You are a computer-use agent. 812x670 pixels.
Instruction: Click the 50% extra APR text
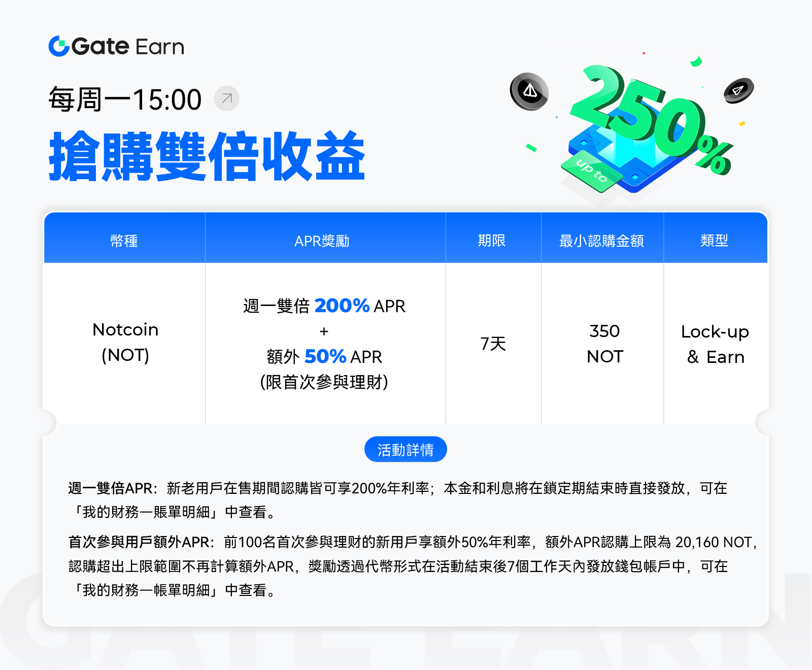click(x=343, y=356)
